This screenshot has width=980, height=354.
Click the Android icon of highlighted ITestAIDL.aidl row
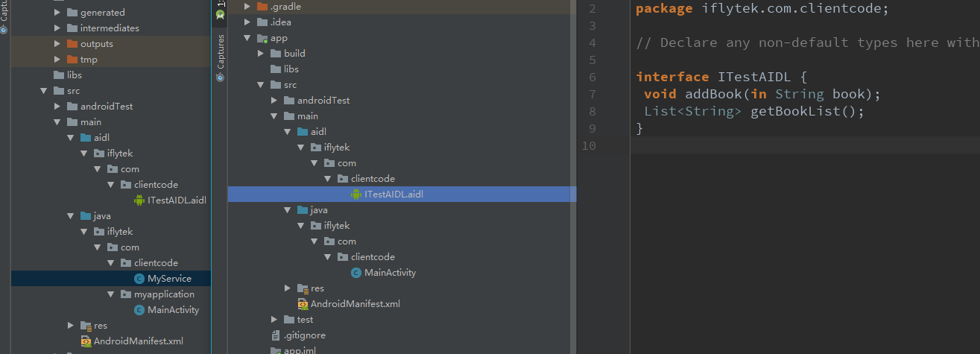pyautogui.click(x=356, y=195)
